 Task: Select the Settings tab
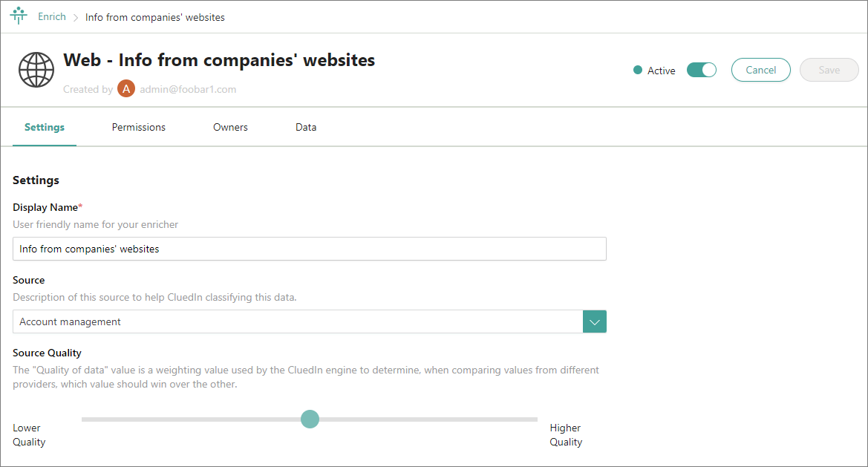click(x=45, y=127)
